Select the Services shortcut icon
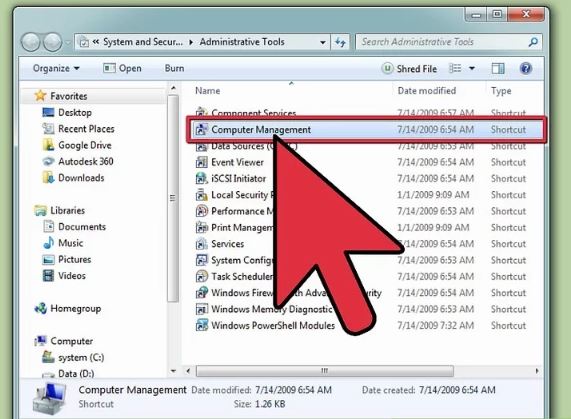571x419 pixels. click(x=201, y=244)
